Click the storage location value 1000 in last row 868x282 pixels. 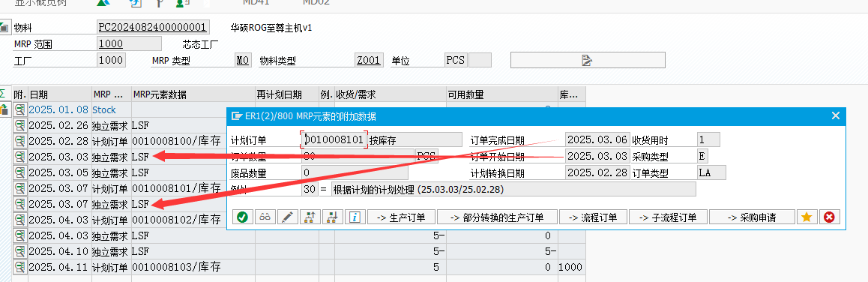click(x=570, y=267)
